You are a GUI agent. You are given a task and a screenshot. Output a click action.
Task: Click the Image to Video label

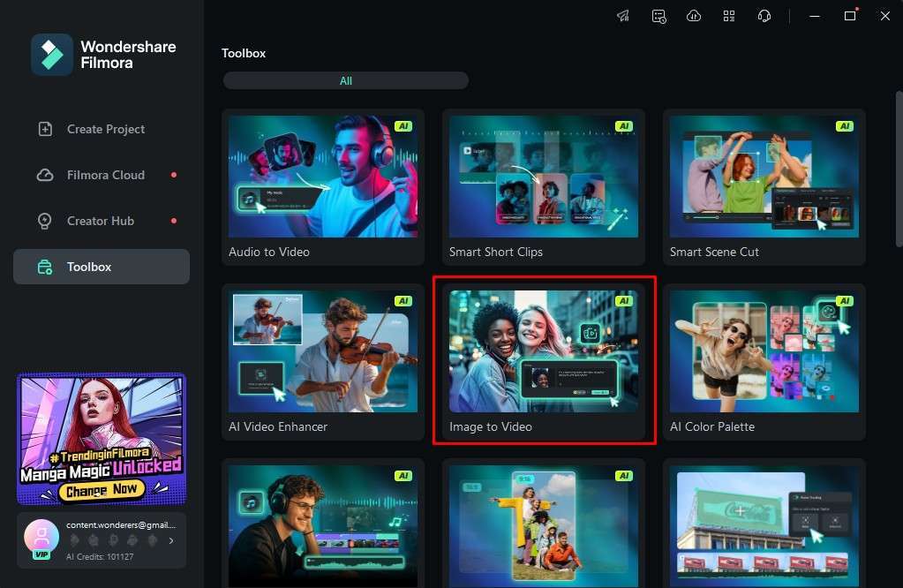pyautogui.click(x=491, y=426)
